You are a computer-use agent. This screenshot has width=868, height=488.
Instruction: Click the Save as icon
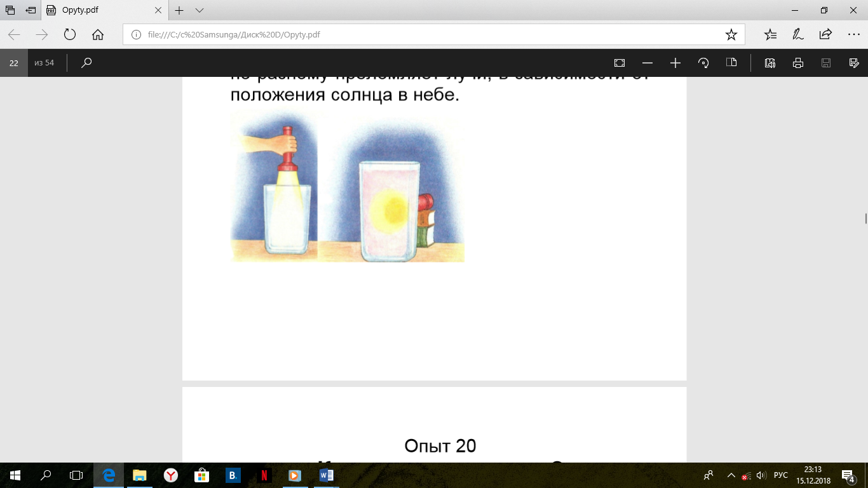854,63
